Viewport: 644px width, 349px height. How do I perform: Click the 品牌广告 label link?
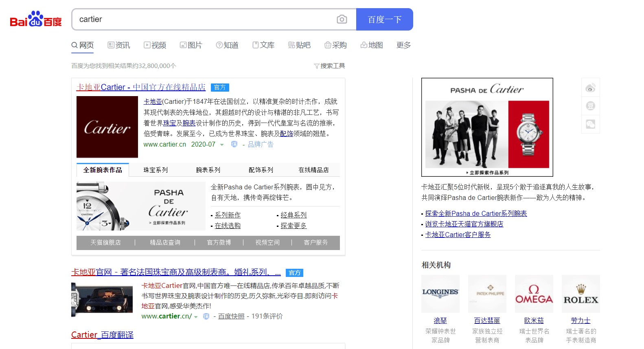point(261,145)
